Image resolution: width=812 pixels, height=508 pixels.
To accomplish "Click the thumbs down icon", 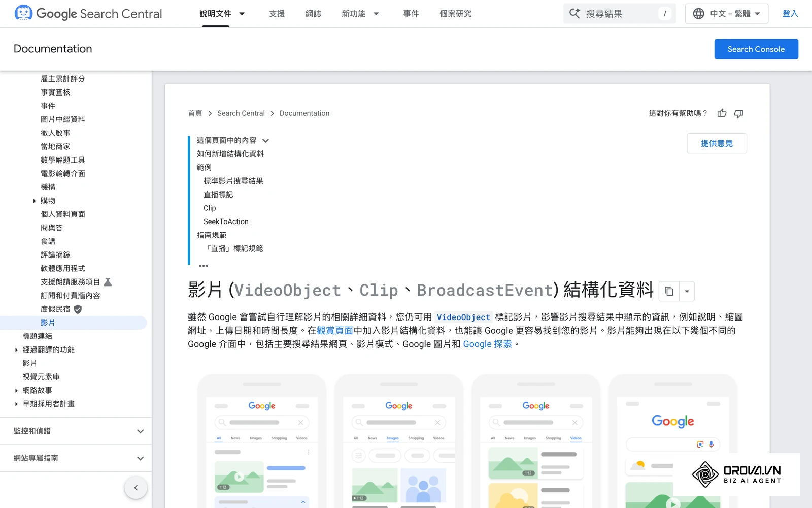I will [x=738, y=113].
